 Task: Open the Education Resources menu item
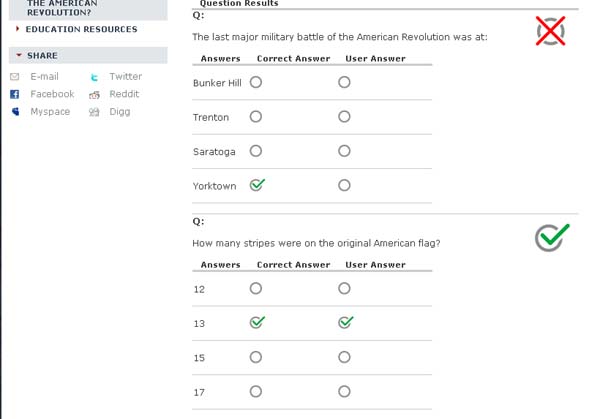click(x=81, y=29)
